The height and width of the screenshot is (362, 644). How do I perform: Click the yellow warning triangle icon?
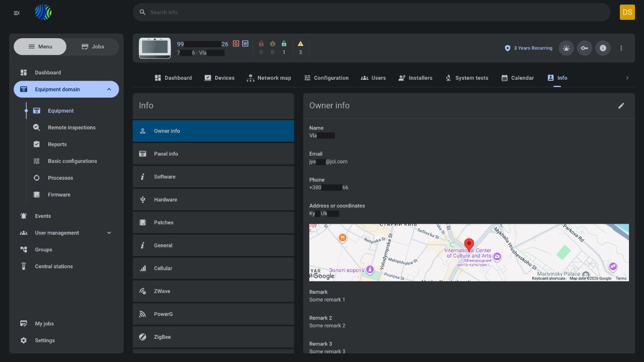pyautogui.click(x=301, y=43)
